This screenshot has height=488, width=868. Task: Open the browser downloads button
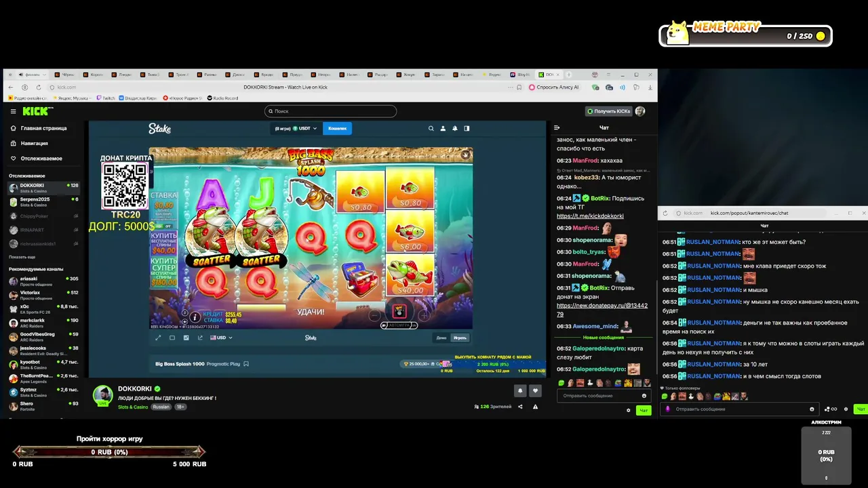tap(650, 87)
